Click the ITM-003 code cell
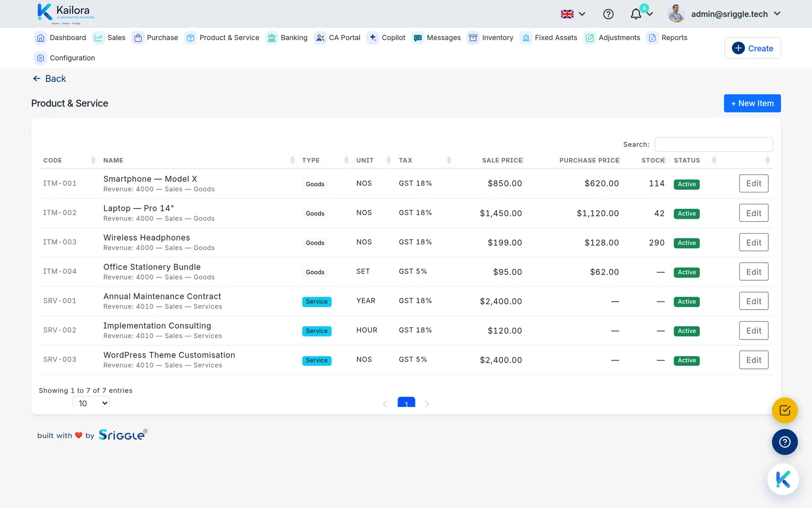Screen dimensions: 812x508 [x=60, y=242]
